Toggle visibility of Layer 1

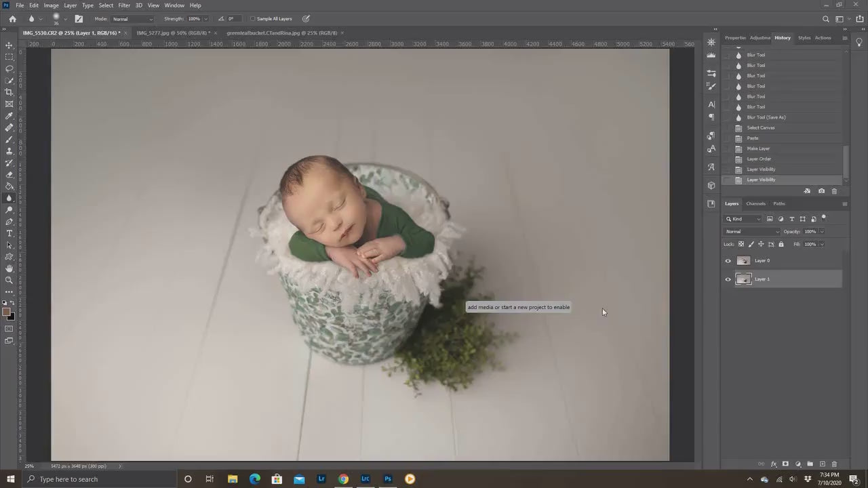(728, 279)
